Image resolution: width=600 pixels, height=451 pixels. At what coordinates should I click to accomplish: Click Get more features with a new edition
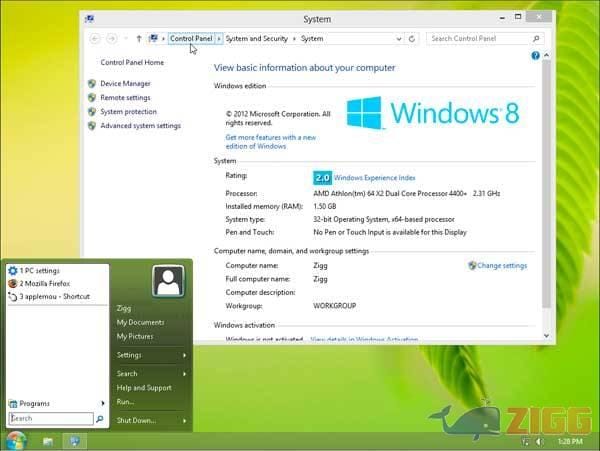point(271,142)
